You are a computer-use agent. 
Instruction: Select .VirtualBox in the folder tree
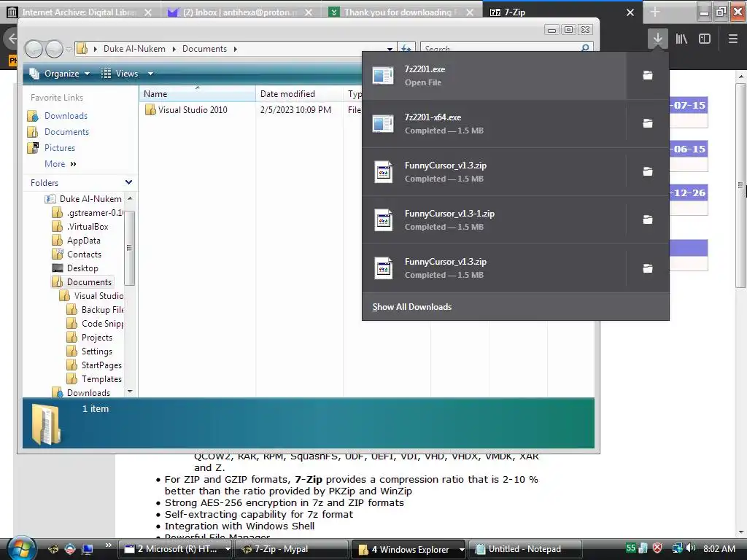click(88, 227)
